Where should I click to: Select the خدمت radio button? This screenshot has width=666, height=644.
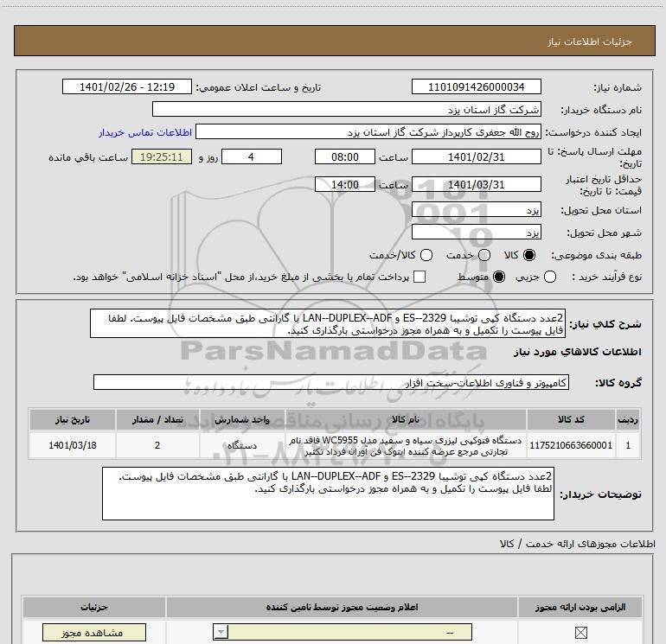tap(484, 255)
